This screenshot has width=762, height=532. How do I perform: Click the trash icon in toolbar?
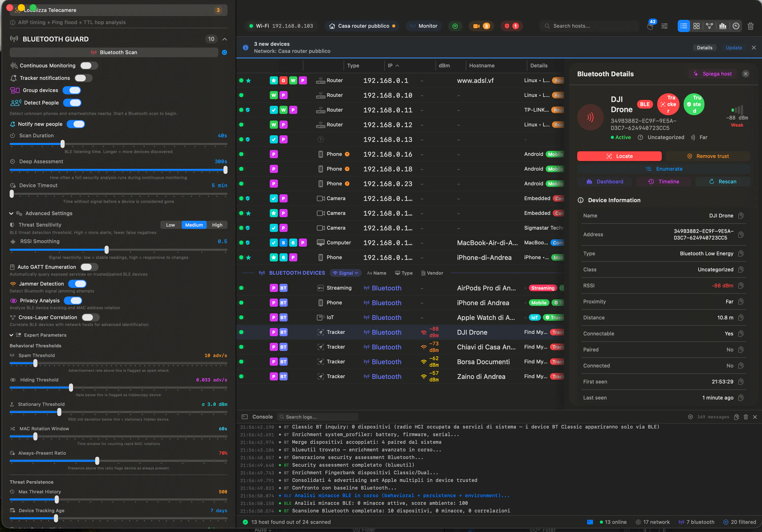pos(750,26)
